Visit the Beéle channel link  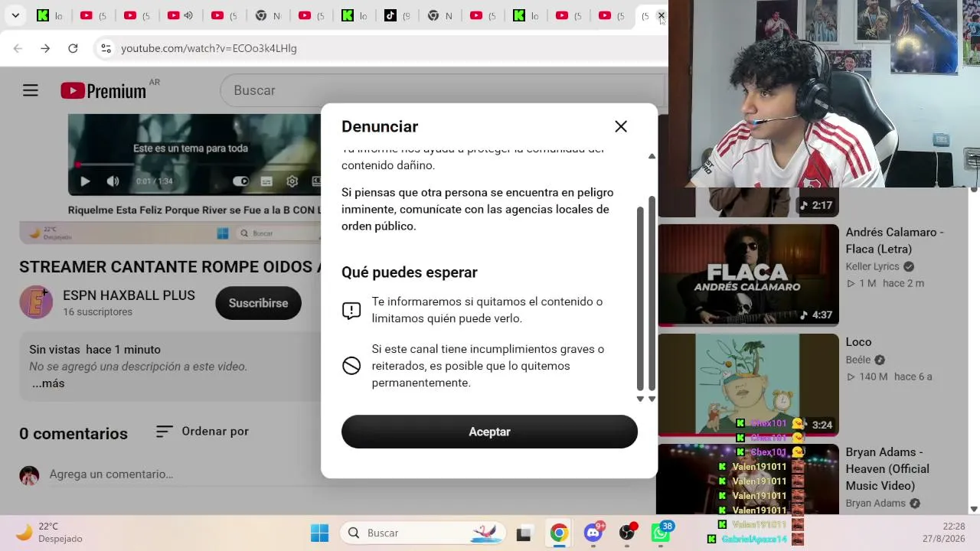click(x=858, y=360)
